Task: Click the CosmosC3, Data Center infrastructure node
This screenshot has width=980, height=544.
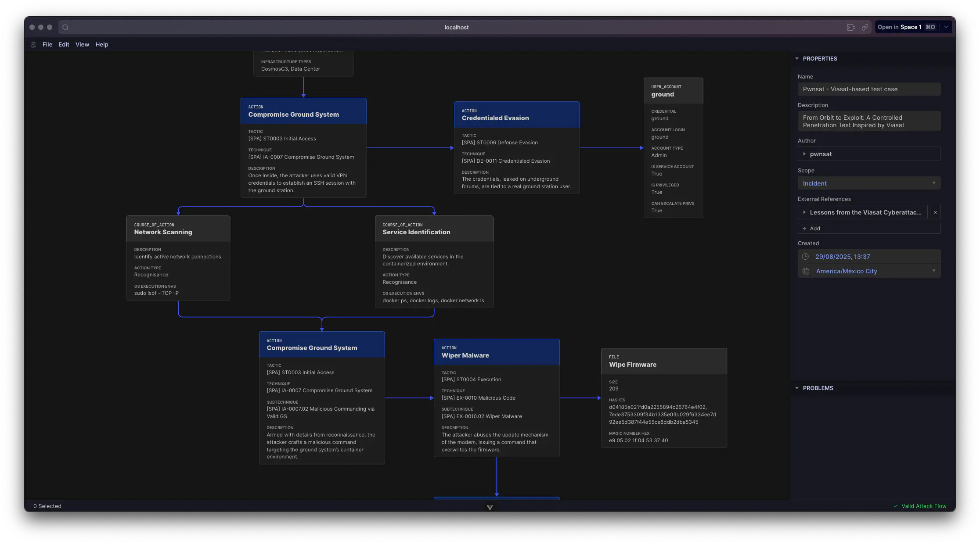Action: click(x=303, y=64)
